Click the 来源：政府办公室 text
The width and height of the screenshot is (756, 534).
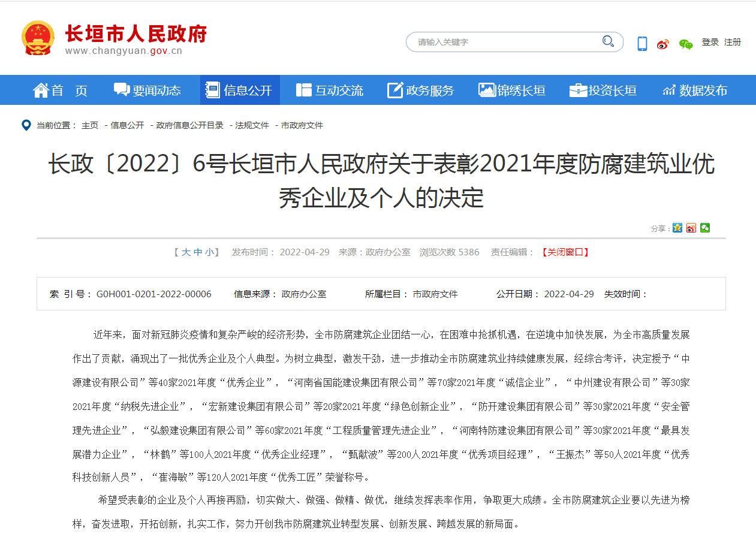(375, 252)
